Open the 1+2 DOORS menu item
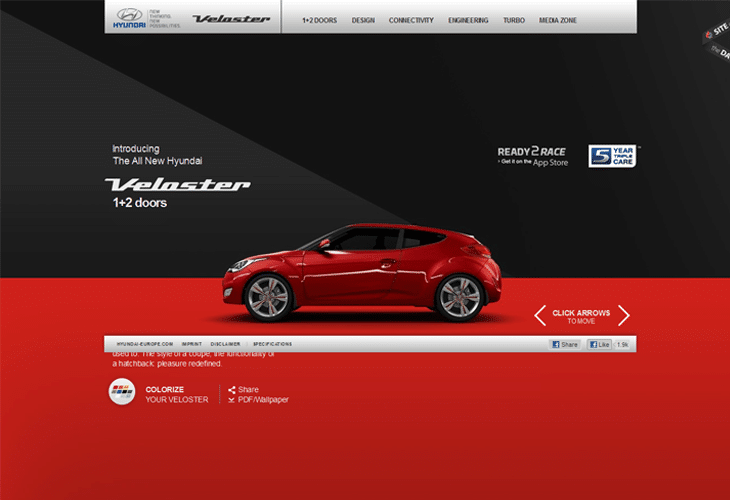 coord(319,20)
